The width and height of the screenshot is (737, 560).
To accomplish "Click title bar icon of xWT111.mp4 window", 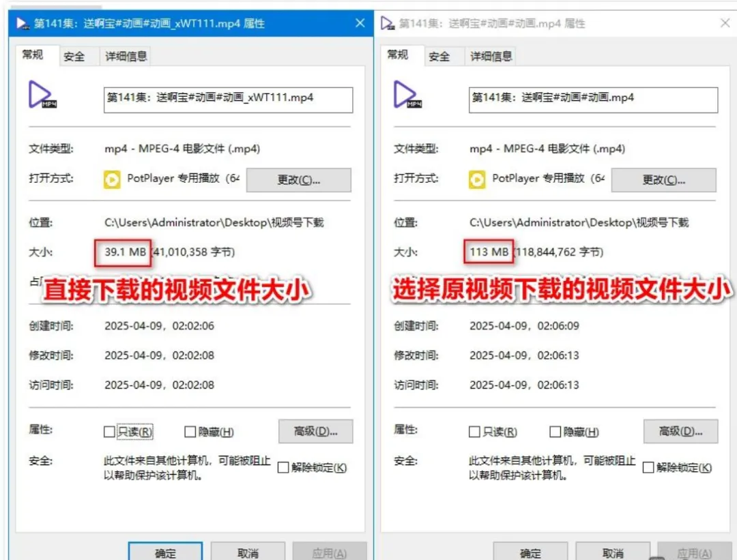I will click(x=23, y=23).
